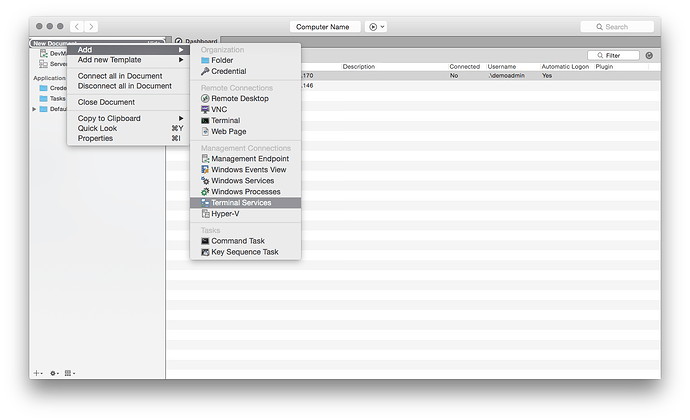Open the Add new Template submenu
Image resolution: width=690 pixels, height=420 pixels.
coord(110,60)
